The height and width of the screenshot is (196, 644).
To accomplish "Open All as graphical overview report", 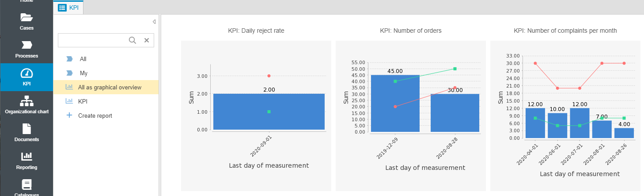I will click(x=110, y=87).
